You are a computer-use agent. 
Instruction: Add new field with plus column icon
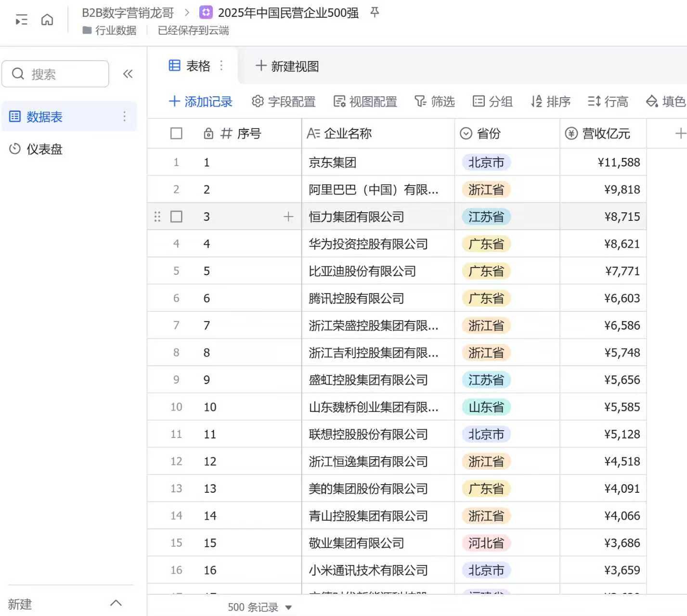[680, 133]
